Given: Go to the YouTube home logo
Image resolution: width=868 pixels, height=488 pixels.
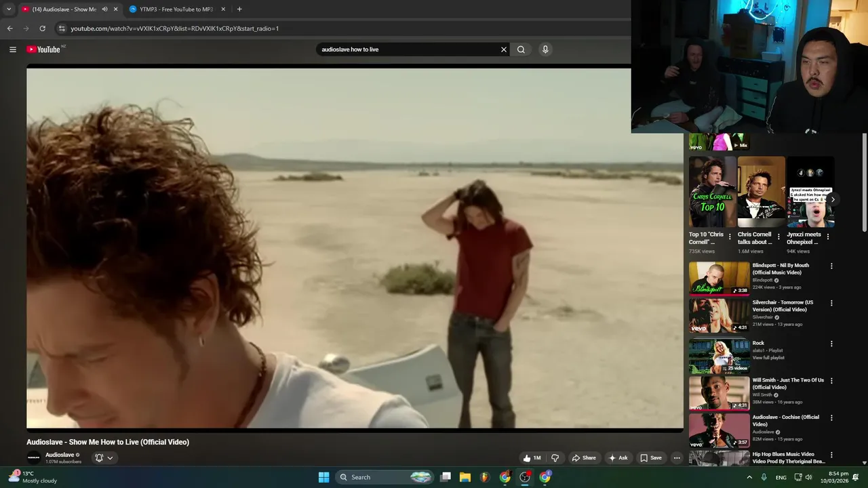Looking at the screenshot, I should (x=45, y=49).
